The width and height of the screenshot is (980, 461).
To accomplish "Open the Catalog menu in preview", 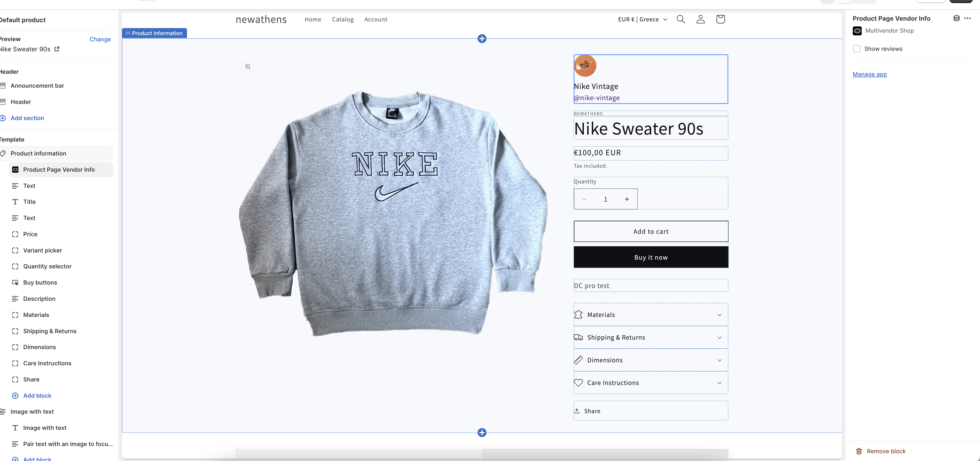I will point(342,19).
